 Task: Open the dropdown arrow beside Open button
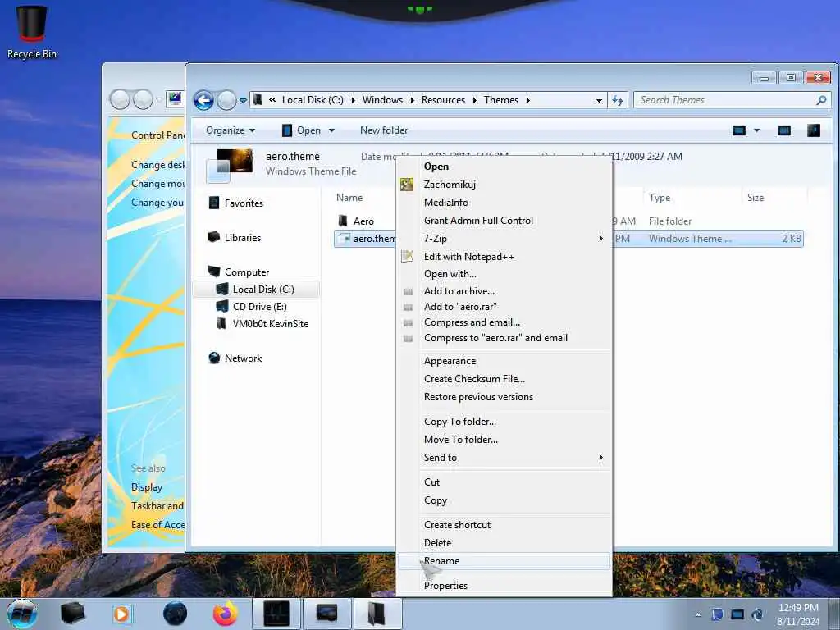point(331,130)
